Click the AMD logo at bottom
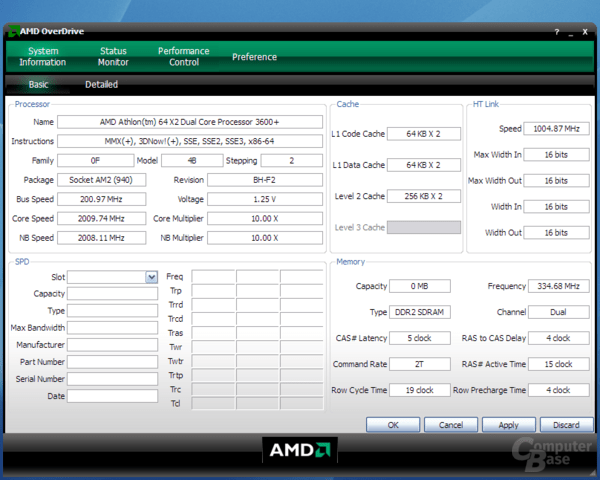This screenshot has width=600, height=480. click(300, 450)
